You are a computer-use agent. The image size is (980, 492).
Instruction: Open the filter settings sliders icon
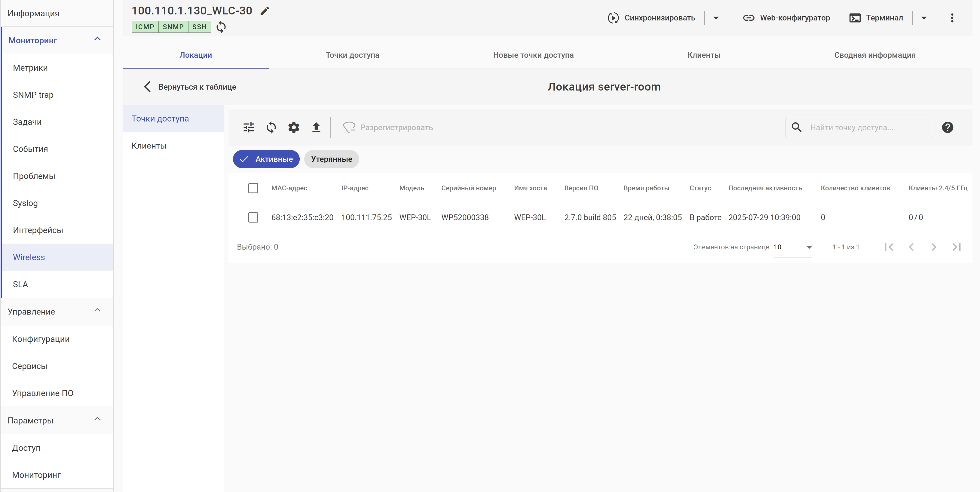(249, 128)
